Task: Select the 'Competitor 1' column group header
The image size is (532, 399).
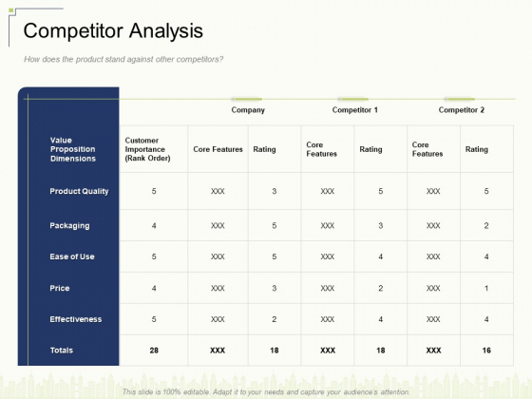Action: click(x=354, y=110)
